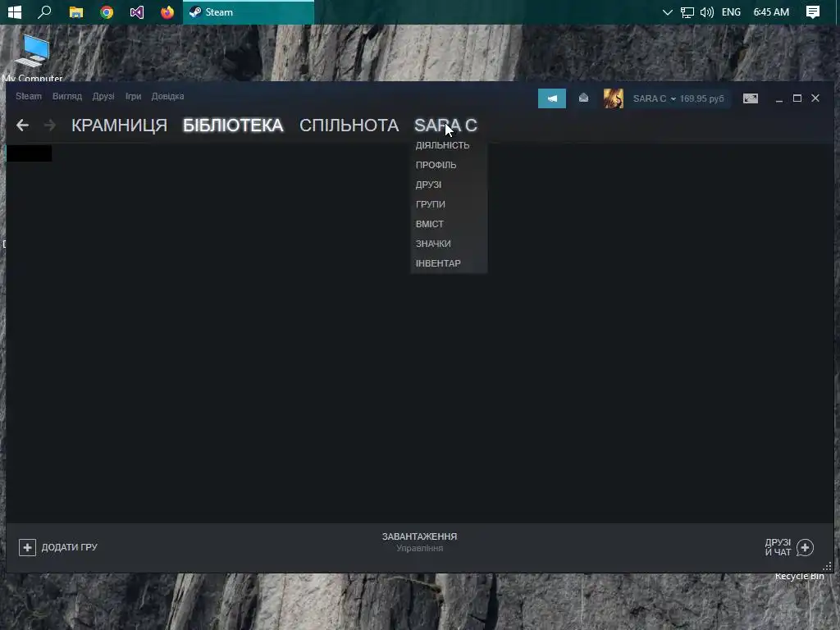This screenshot has width=840, height=630.
Task: Go forward with the right arrow
Action: (x=50, y=126)
